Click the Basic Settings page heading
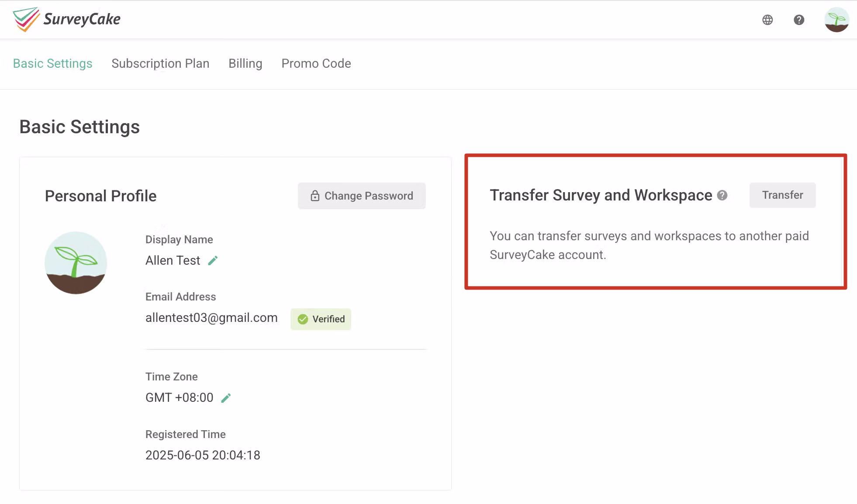 79,127
